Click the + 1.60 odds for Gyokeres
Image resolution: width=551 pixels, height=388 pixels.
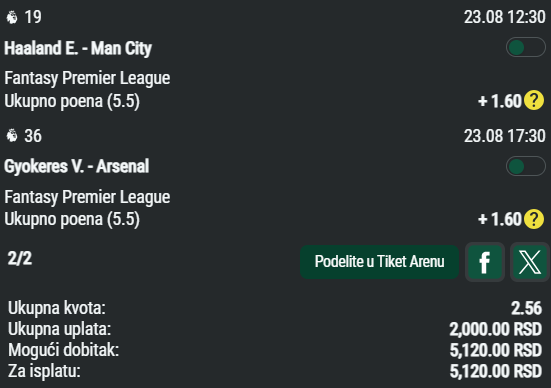500,219
